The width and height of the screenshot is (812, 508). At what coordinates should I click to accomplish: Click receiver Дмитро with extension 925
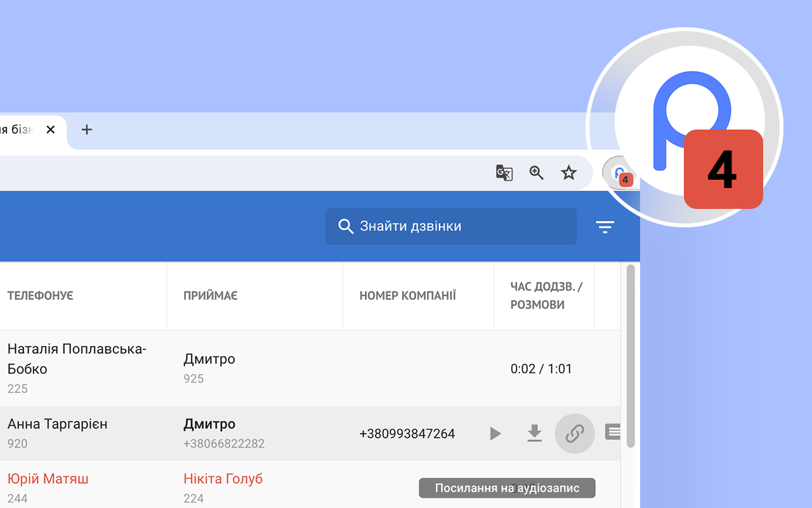click(209, 359)
